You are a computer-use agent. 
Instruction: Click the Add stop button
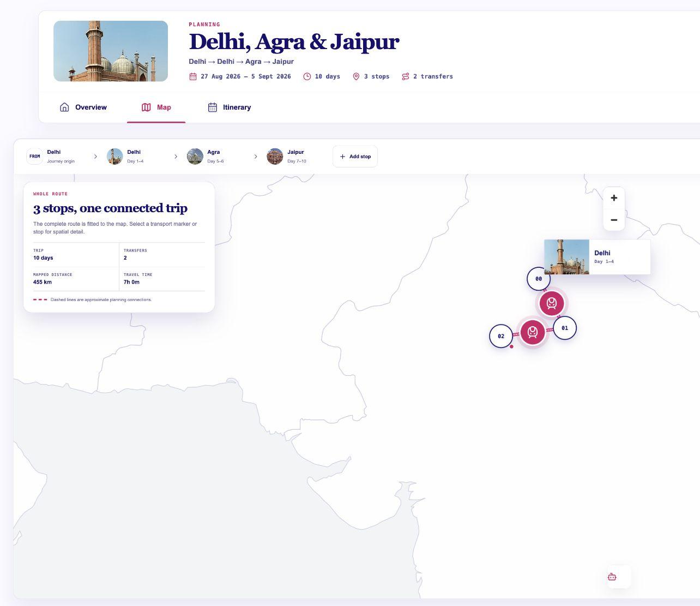click(x=355, y=157)
